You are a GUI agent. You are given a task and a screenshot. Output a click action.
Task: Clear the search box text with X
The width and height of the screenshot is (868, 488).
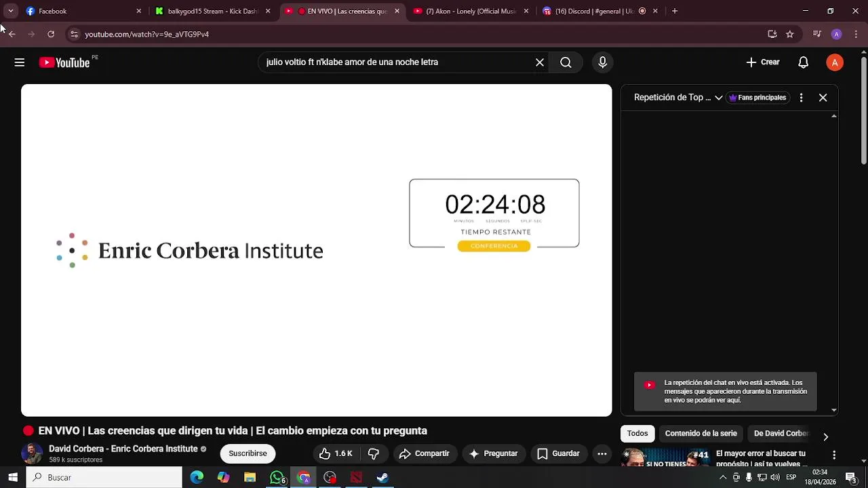(x=540, y=62)
